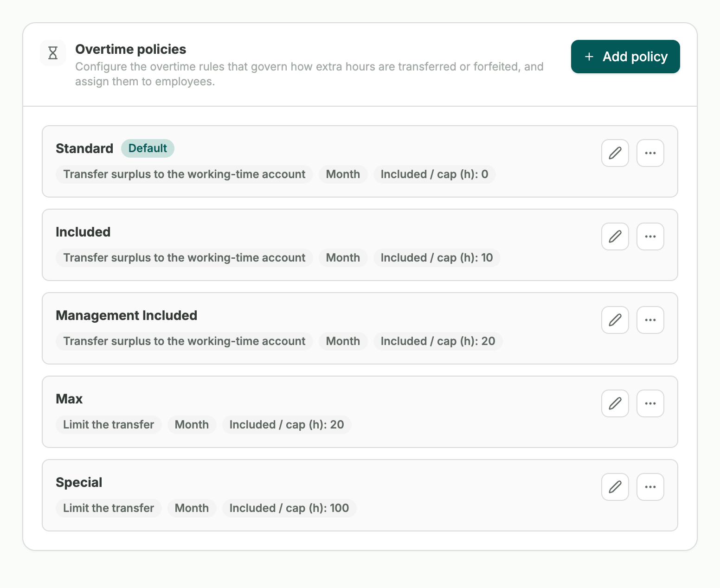Edit the Management Included policy
Image resolution: width=720 pixels, height=588 pixels.
(615, 320)
